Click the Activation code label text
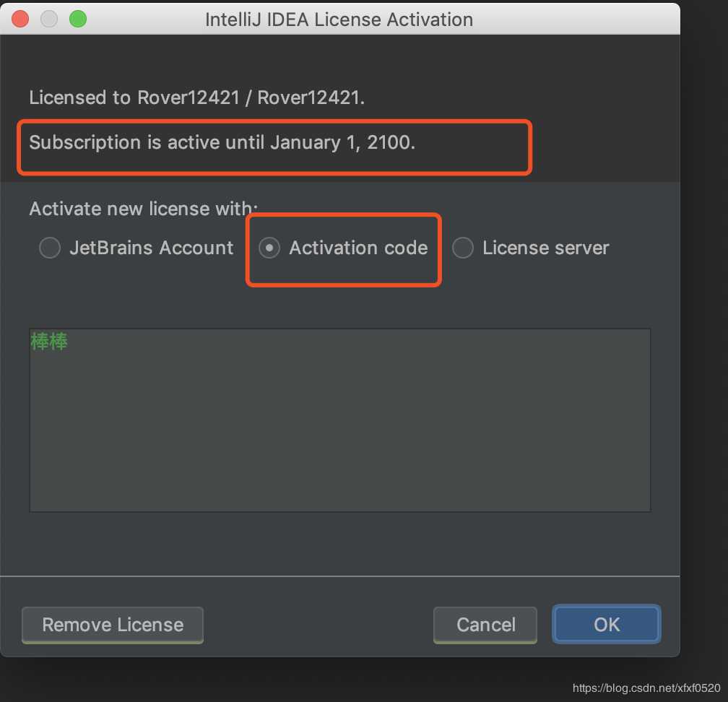 coord(358,248)
